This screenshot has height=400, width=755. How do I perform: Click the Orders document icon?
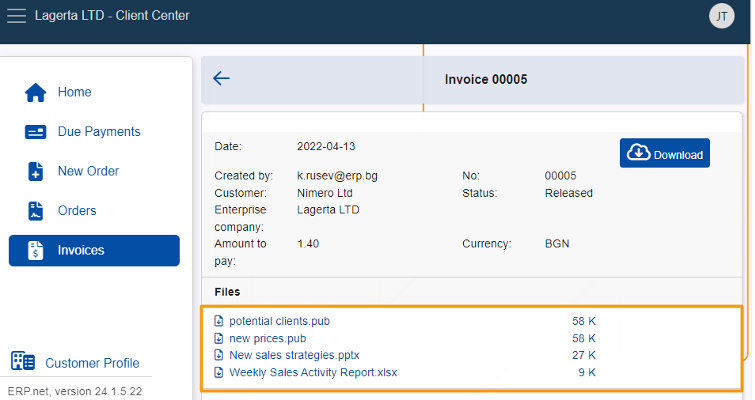(36, 211)
